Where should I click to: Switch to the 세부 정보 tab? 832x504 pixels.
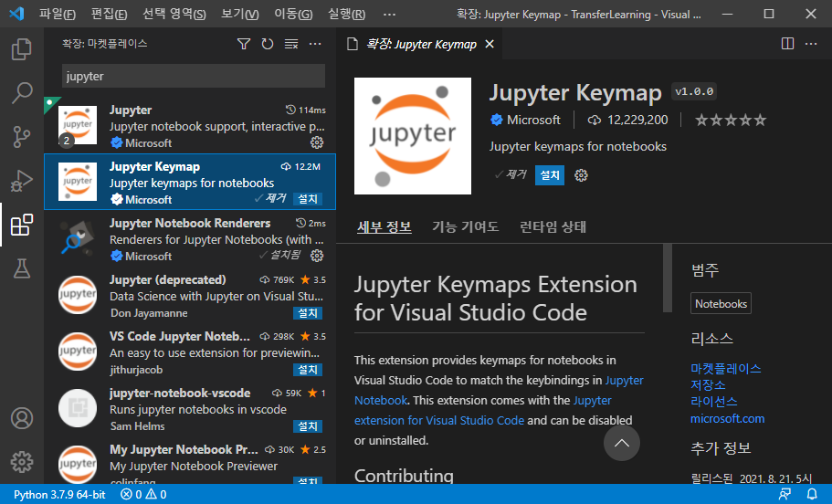pos(384,226)
